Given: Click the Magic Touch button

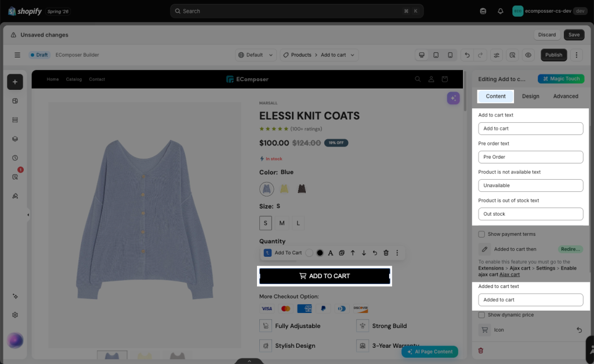Looking at the screenshot, I should [x=561, y=79].
